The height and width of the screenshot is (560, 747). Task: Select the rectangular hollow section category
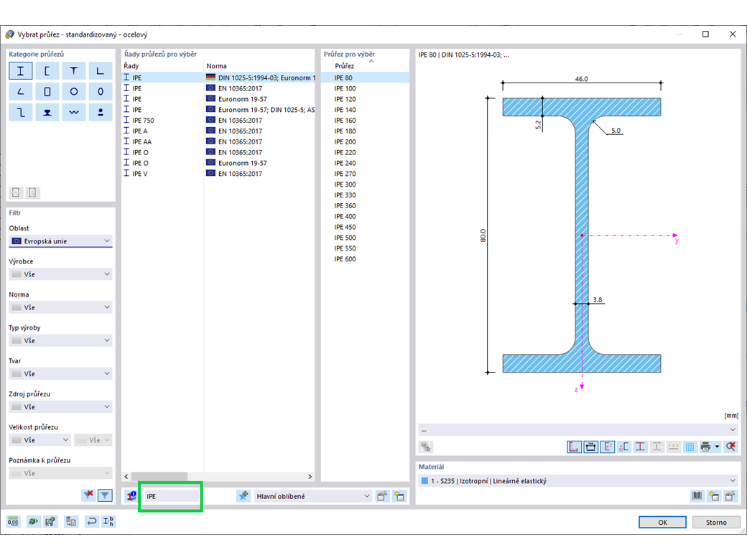coord(47,91)
